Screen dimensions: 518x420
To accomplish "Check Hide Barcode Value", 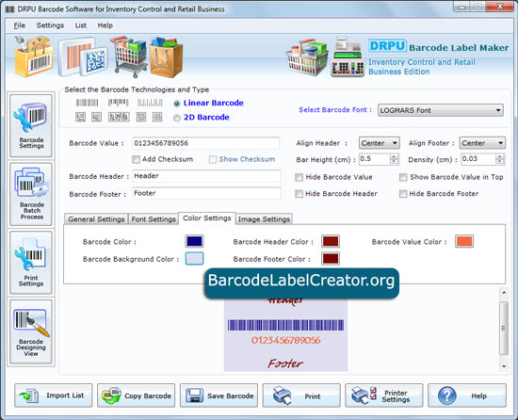I will pyautogui.click(x=299, y=177).
